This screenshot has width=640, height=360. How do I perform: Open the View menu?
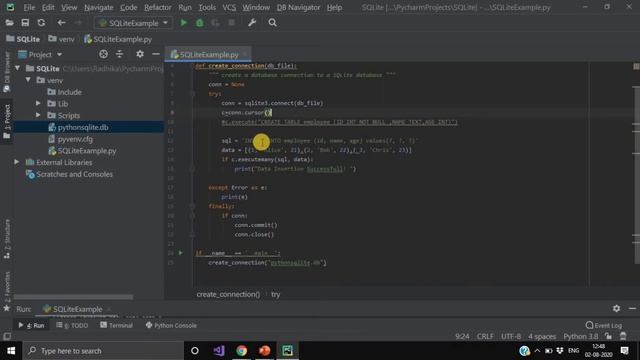click(x=69, y=7)
